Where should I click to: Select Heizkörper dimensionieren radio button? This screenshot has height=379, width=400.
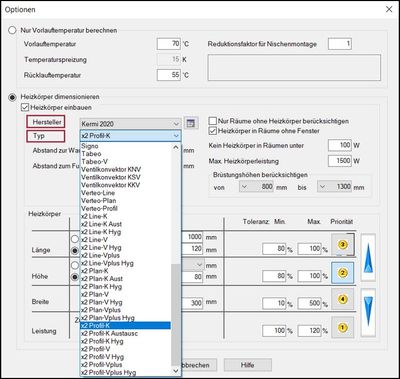tap(12, 97)
